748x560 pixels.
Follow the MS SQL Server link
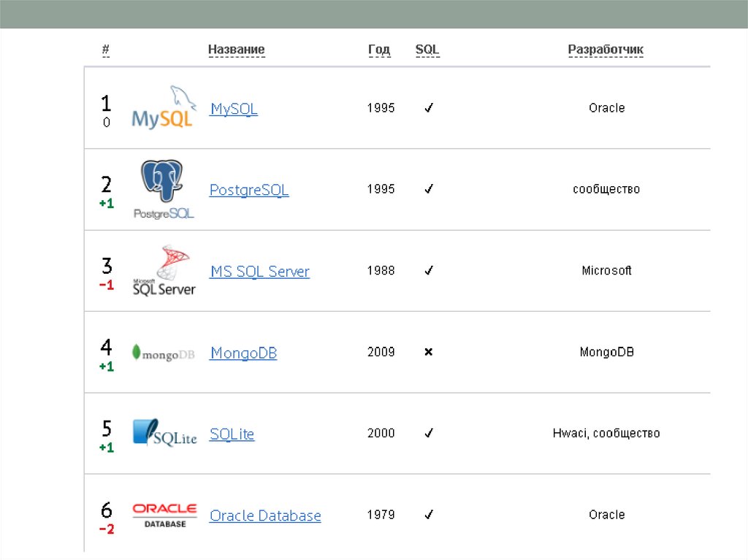coord(259,272)
